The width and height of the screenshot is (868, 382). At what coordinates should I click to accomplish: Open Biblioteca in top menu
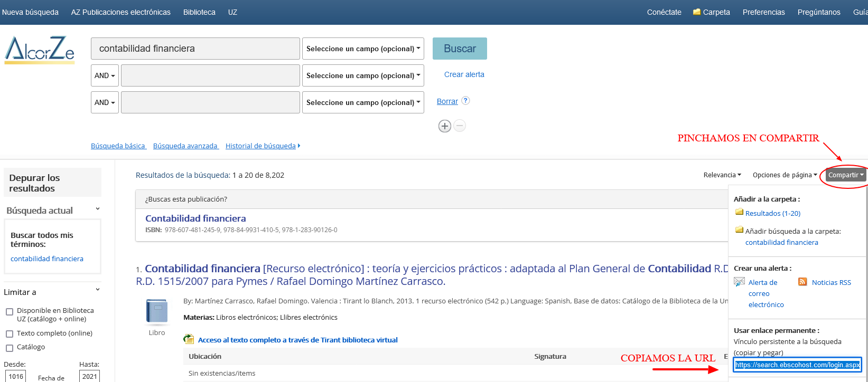tap(199, 12)
